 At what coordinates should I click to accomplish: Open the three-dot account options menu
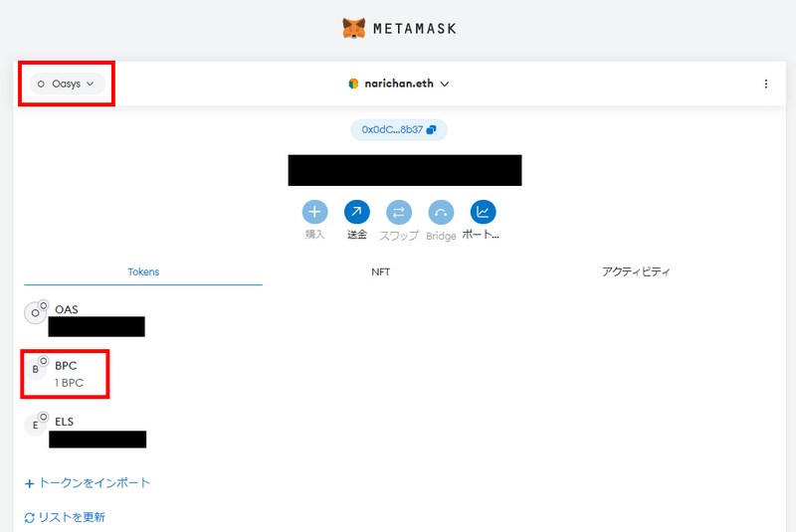tap(765, 85)
